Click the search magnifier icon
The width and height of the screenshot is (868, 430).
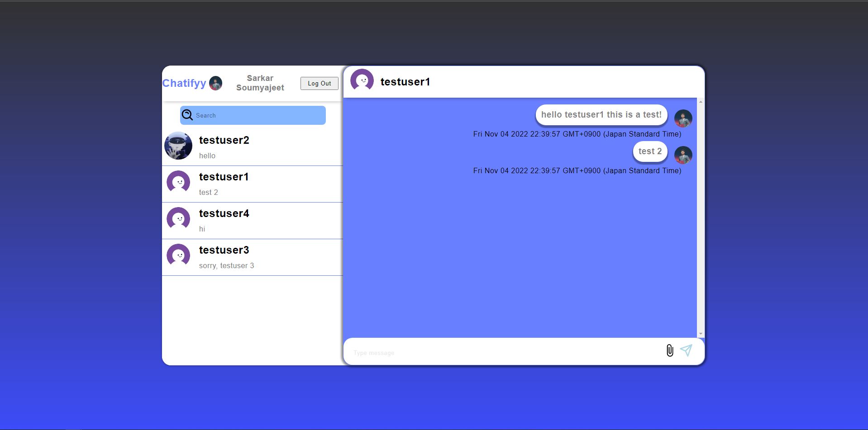point(187,115)
